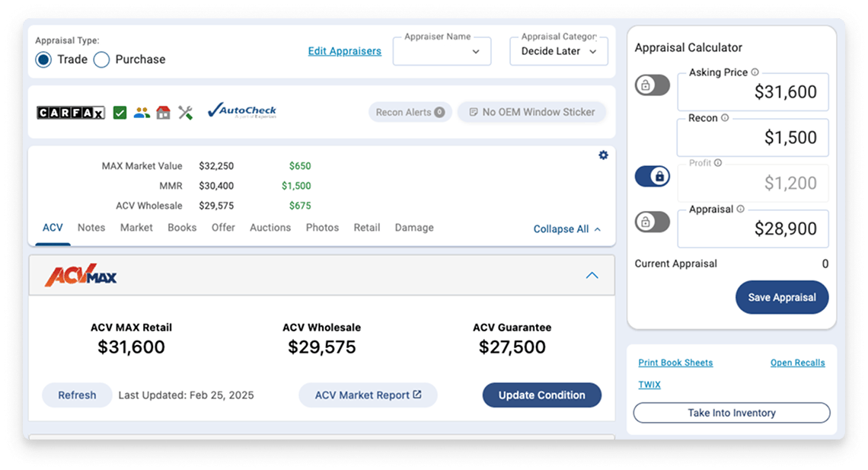Click the Appraisal amount input field
Image resolution: width=868 pixels, height=470 pixels.
(753, 228)
